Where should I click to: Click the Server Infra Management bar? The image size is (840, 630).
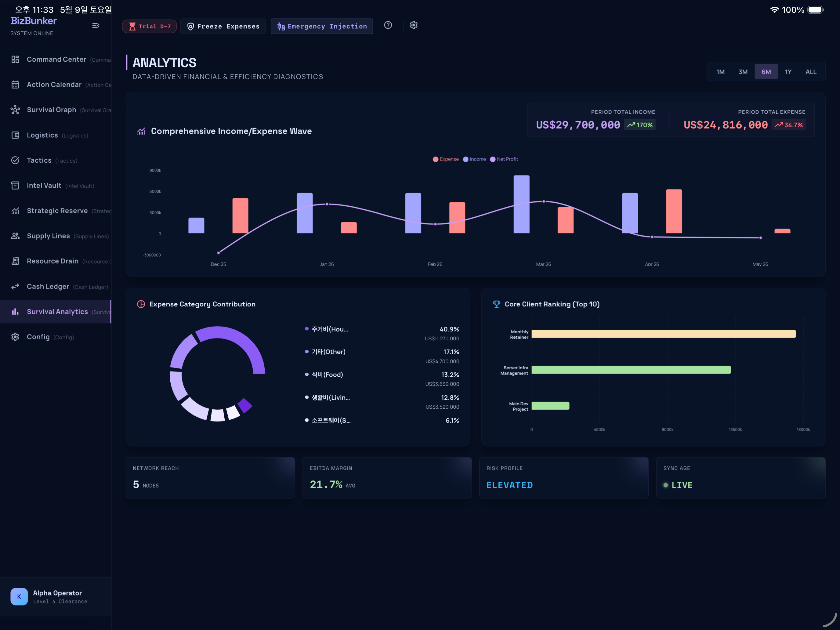click(x=631, y=370)
